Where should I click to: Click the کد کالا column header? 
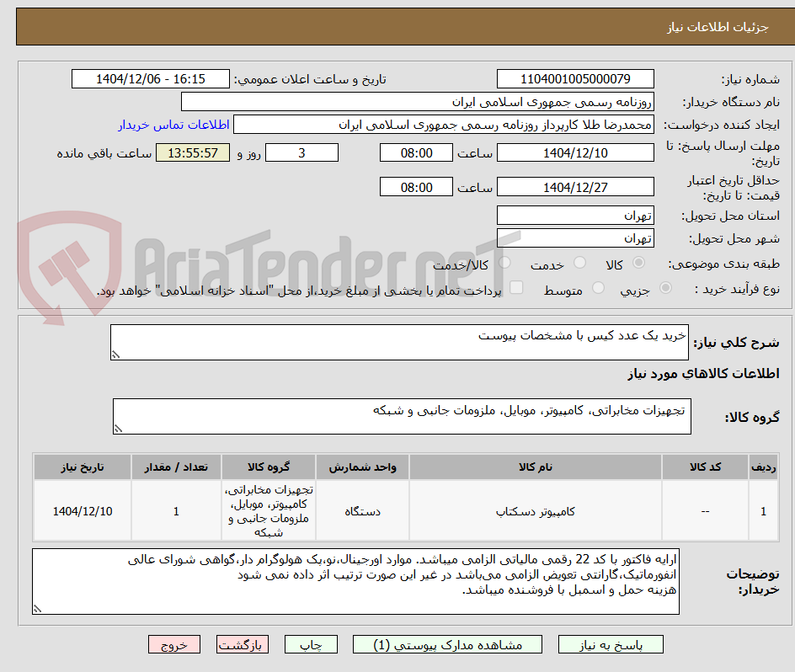point(705,467)
